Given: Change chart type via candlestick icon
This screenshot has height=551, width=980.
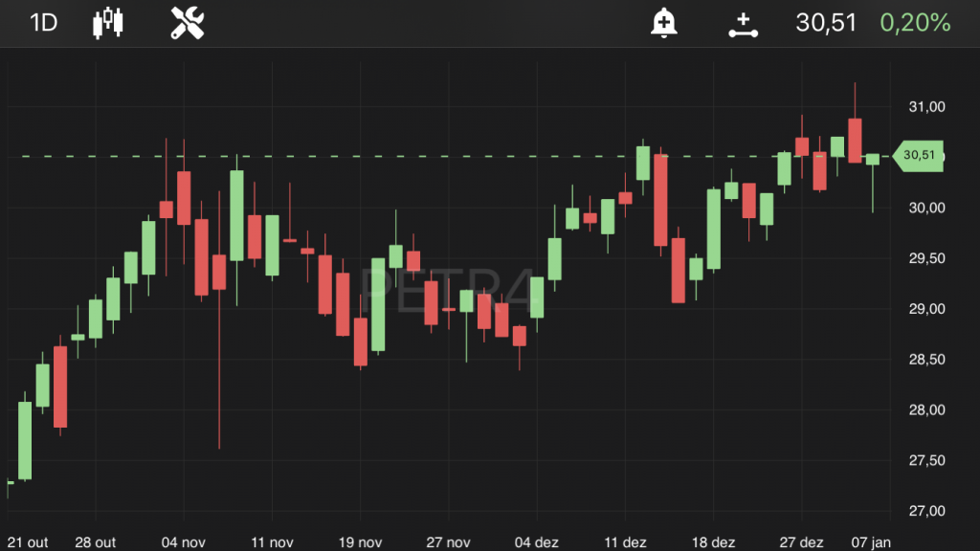Looking at the screenshot, I should 108,23.
